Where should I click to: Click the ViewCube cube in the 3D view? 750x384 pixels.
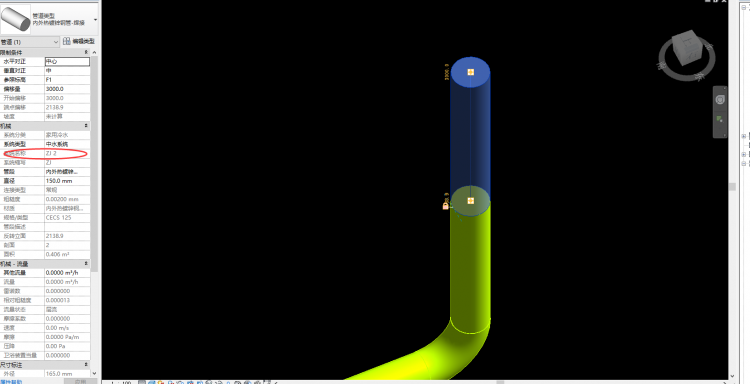(686, 48)
